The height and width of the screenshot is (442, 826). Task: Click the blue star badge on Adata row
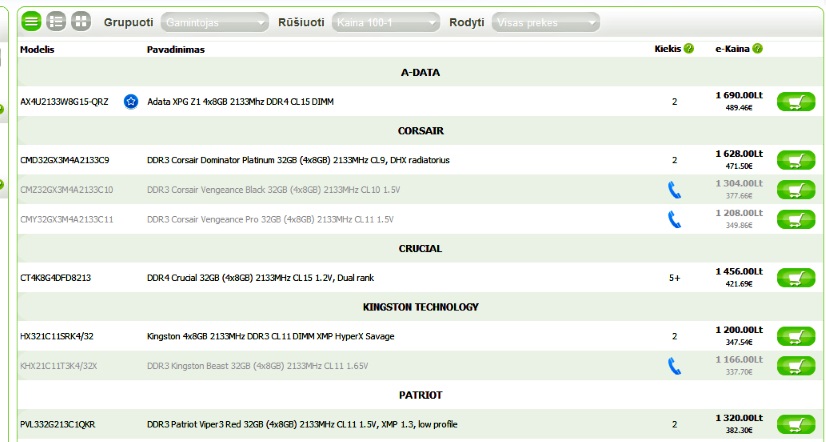pos(131,101)
